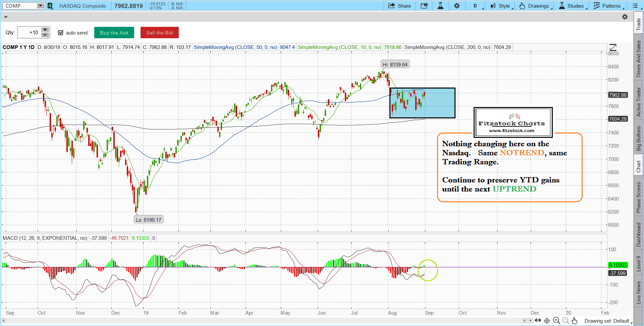Decrease quantity with the minus stepper

coord(45,35)
